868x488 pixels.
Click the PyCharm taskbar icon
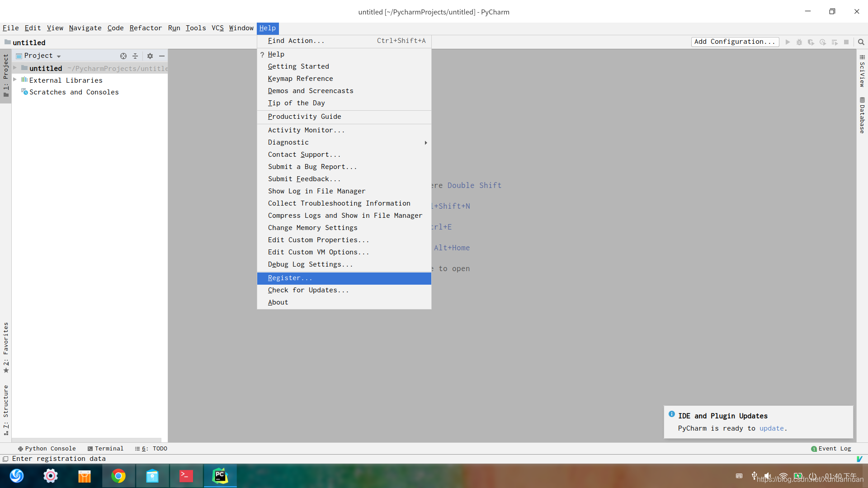coord(220,475)
